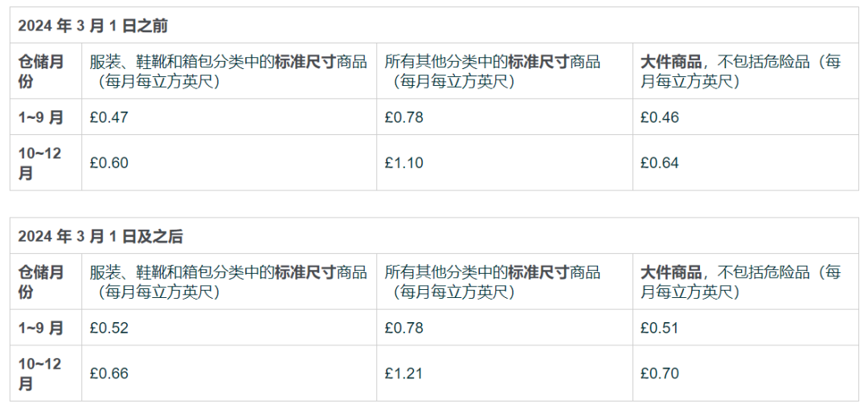Click the £0.70 price cell
868x408 pixels.
point(660,373)
